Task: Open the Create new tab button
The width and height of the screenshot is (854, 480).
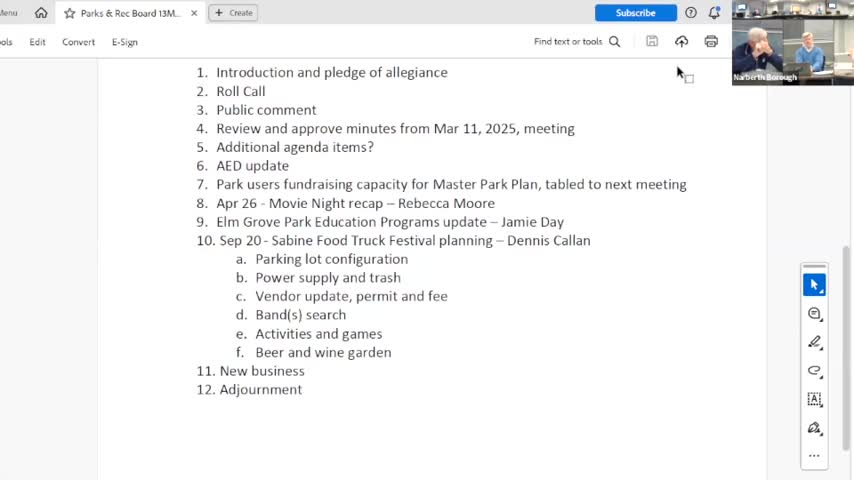Action: [x=233, y=13]
